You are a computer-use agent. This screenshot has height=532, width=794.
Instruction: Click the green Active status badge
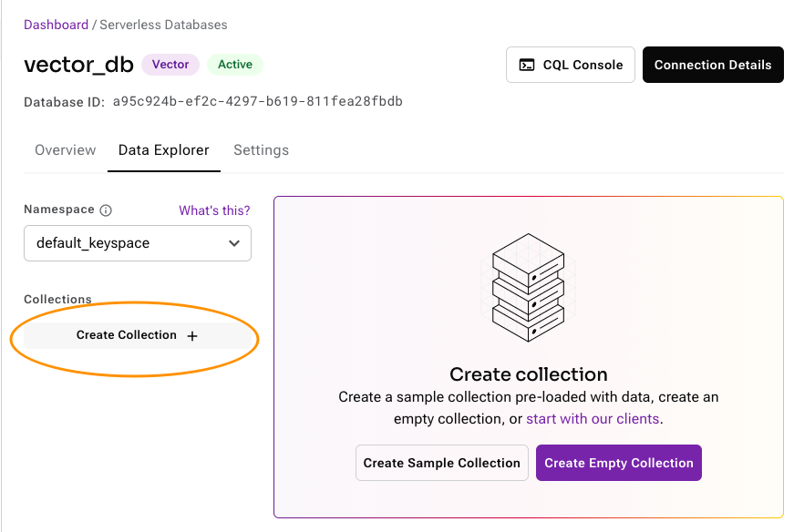(235, 65)
